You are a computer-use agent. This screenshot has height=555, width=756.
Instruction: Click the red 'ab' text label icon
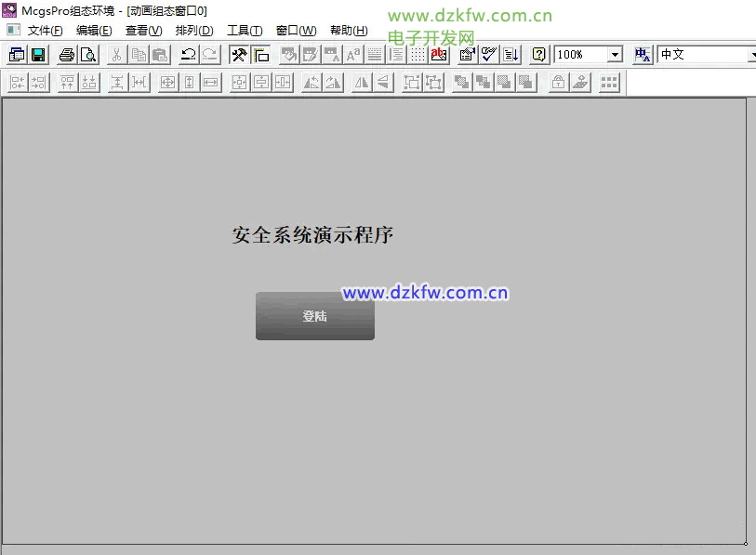(439, 55)
